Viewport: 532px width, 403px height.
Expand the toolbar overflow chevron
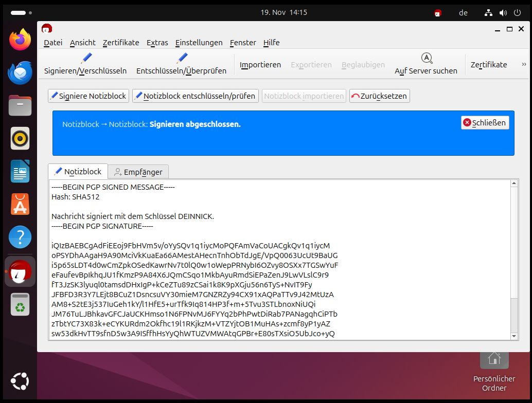524,64
